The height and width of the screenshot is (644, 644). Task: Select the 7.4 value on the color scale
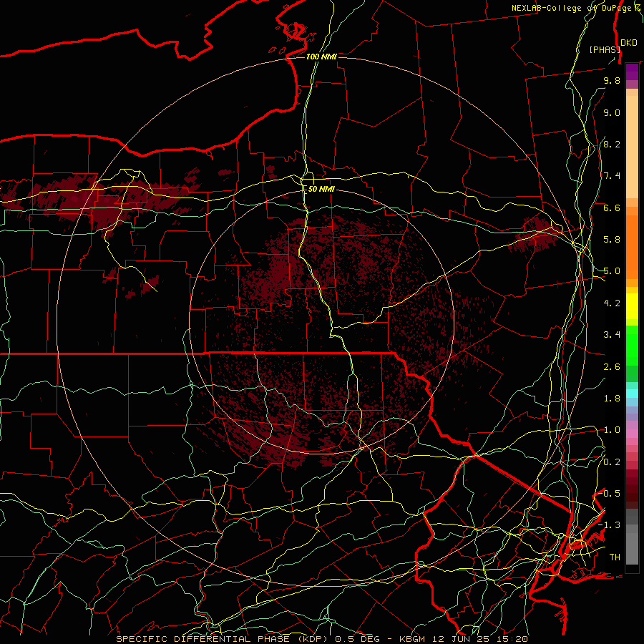(612, 176)
